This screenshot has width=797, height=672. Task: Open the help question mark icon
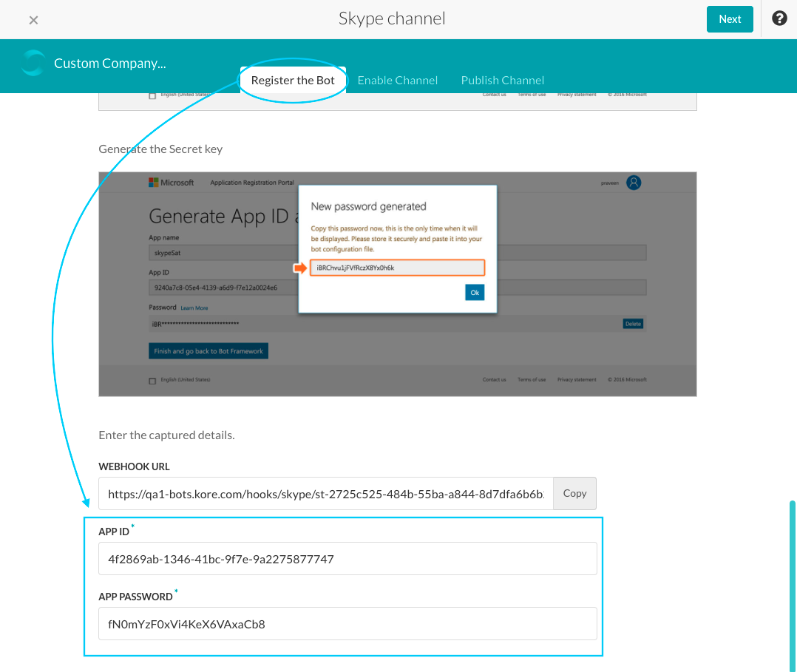[x=779, y=18]
